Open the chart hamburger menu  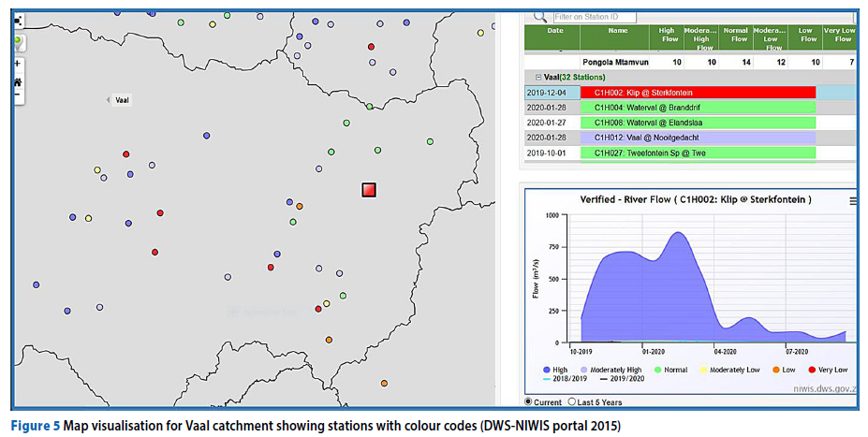point(851,201)
